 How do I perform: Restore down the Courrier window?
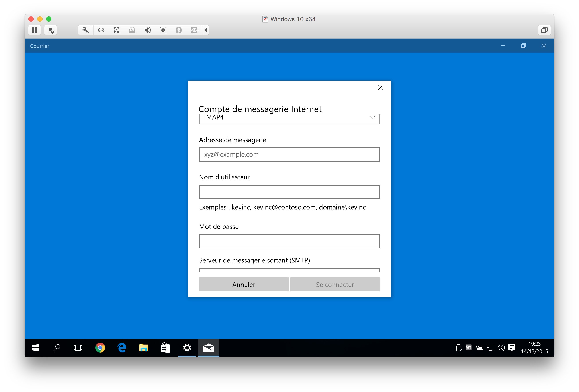523,46
